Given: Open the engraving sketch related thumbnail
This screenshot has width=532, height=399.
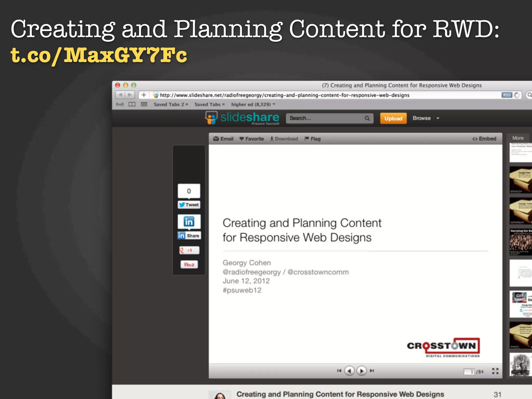Looking at the screenshot, I should (521, 365).
